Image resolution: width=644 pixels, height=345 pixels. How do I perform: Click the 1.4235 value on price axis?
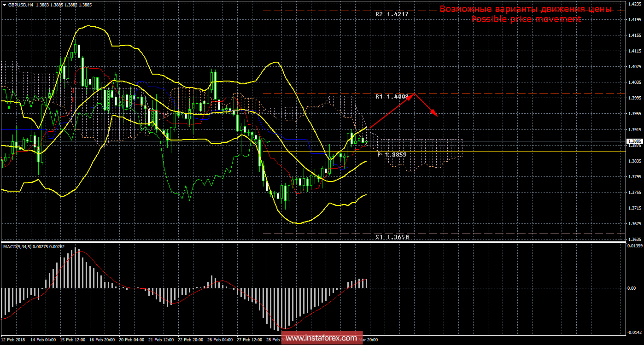634,3
